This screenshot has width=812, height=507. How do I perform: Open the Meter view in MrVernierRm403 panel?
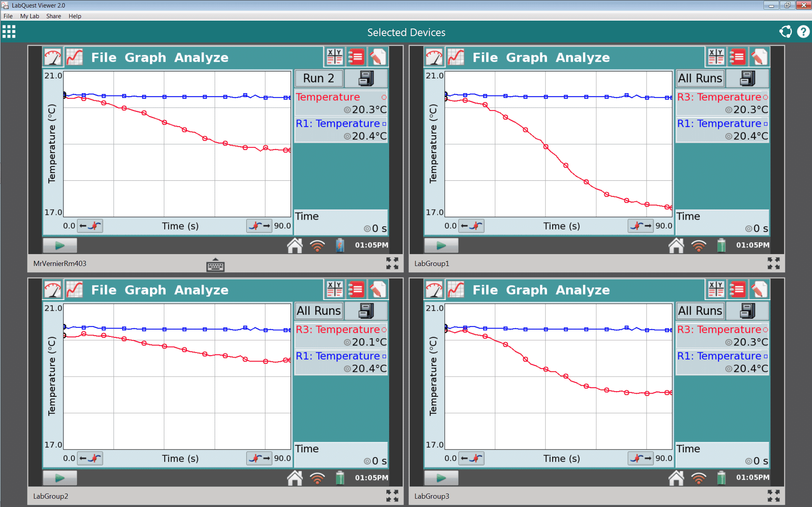point(53,57)
